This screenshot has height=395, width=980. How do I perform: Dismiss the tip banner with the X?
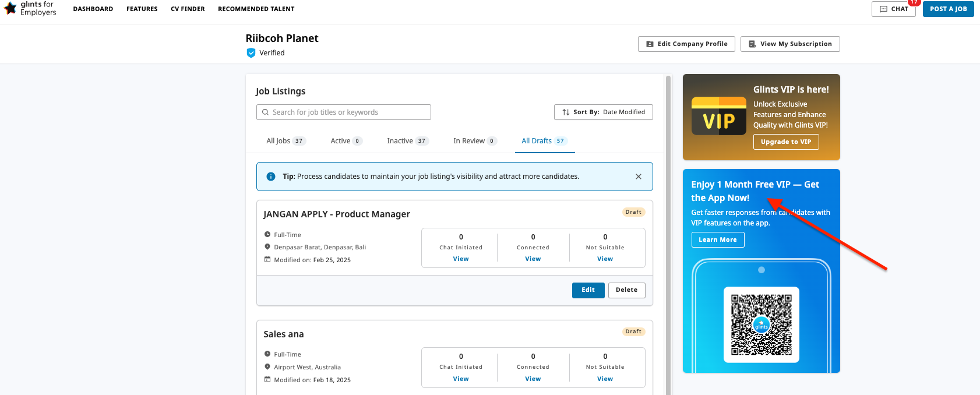pyautogui.click(x=638, y=177)
